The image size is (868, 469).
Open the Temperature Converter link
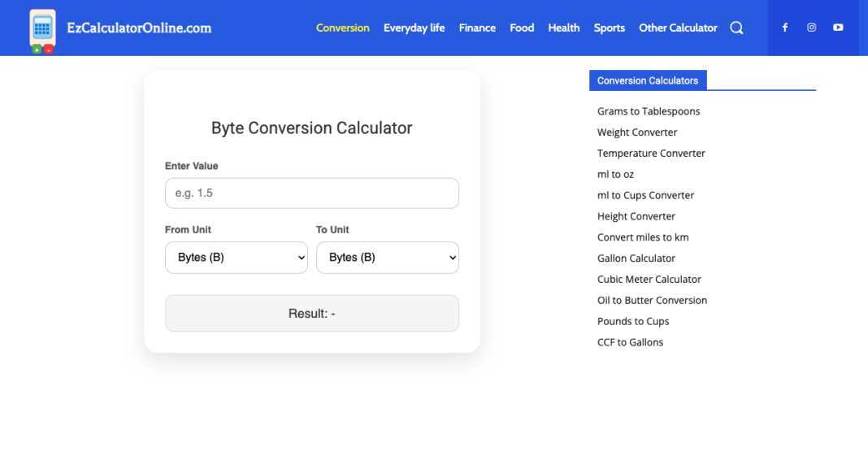coord(651,153)
